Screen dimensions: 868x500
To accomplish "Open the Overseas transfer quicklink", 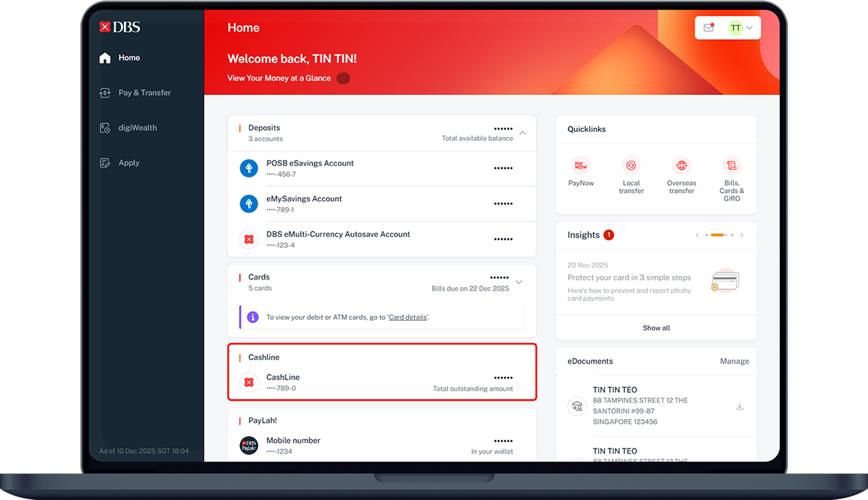I will [681, 165].
